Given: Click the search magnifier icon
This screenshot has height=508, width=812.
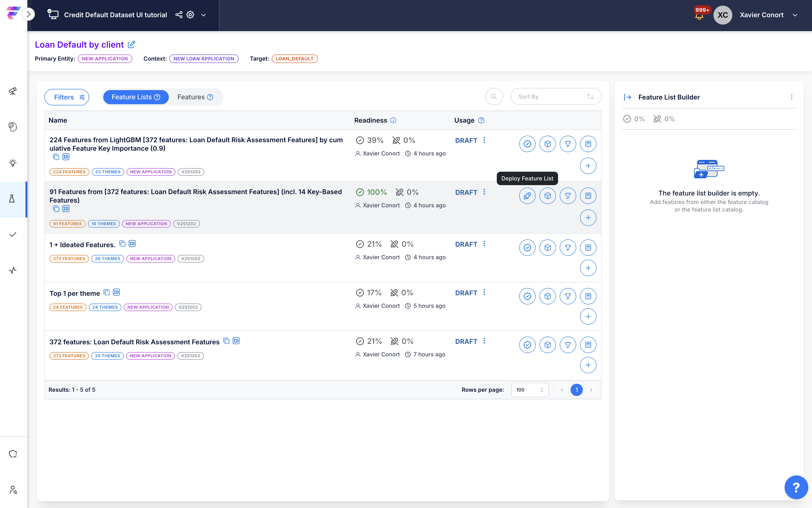Looking at the screenshot, I should point(494,97).
